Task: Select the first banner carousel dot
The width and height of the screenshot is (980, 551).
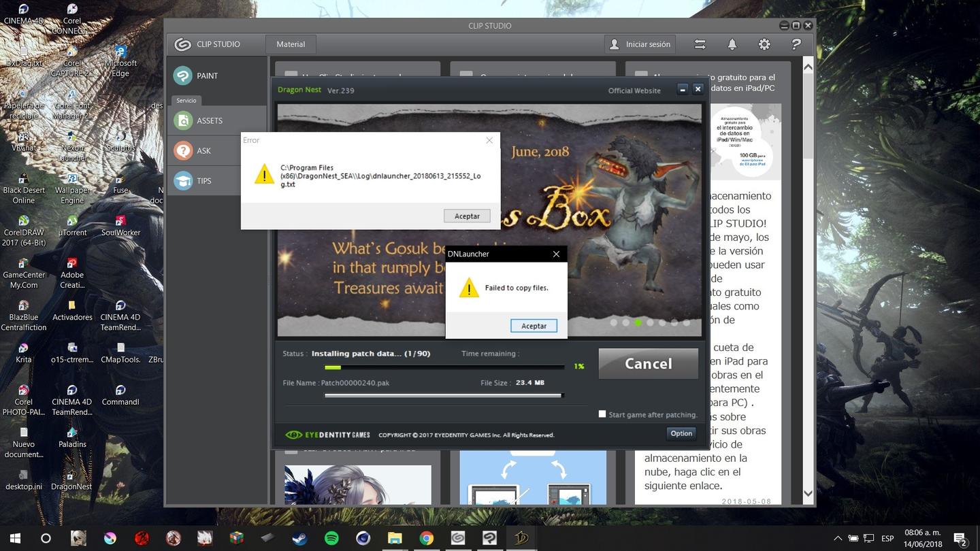Action: [x=613, y=322]
